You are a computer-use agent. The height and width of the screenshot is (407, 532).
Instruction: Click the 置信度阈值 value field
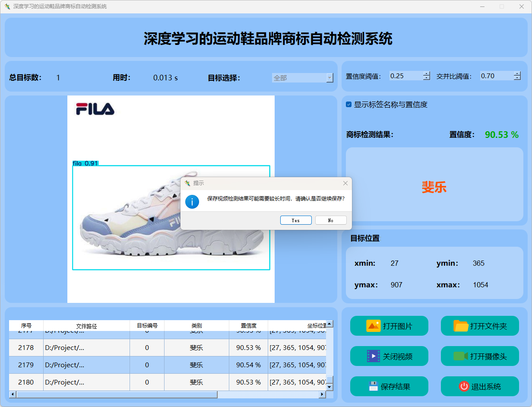(405, 76)
